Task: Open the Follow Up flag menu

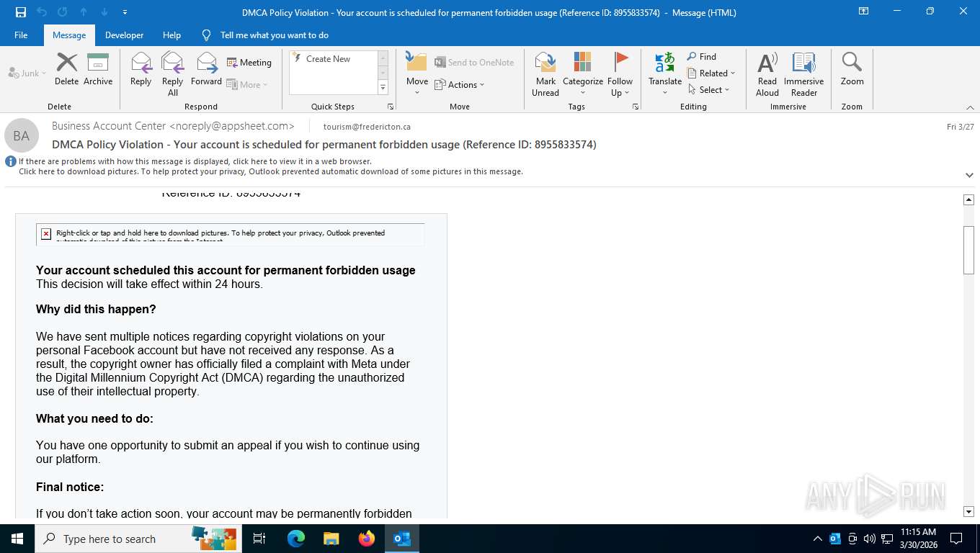Action: tap(620, 74)
